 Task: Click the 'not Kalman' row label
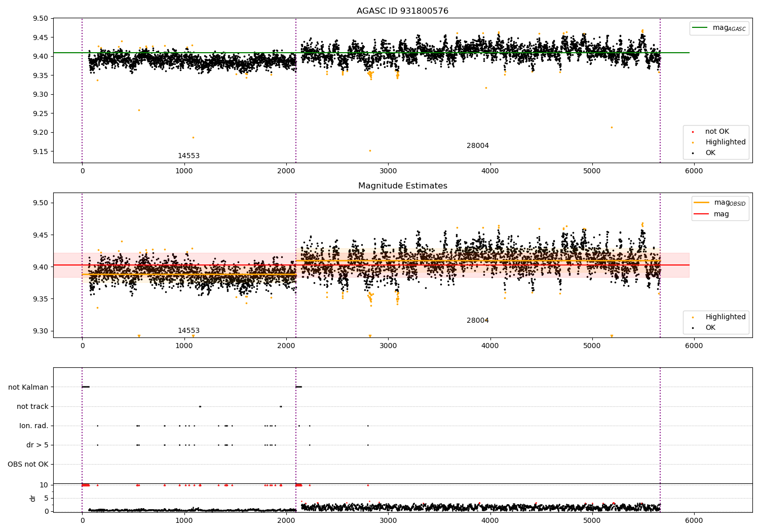[28, 387]
